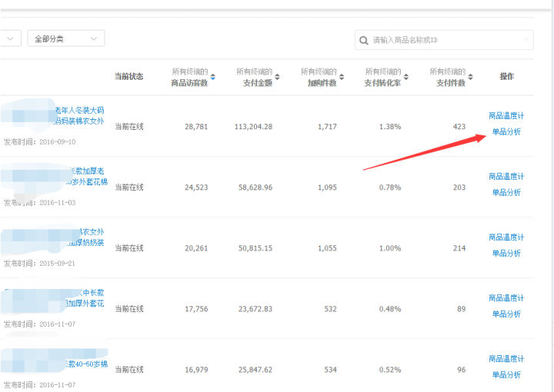The width and height of the screenshot is (554, 392).
Task: Click the 操作 column header
Action: click(506, 77)
